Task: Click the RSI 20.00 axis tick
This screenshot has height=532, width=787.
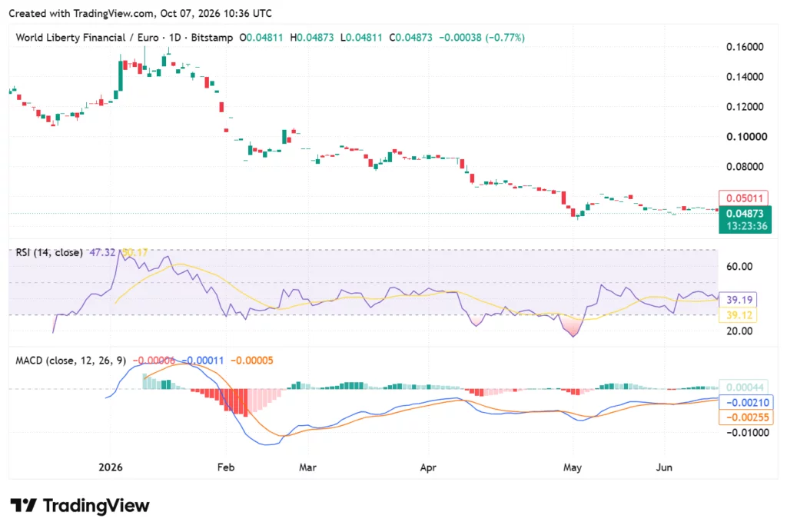Action: tap(739, 331)
